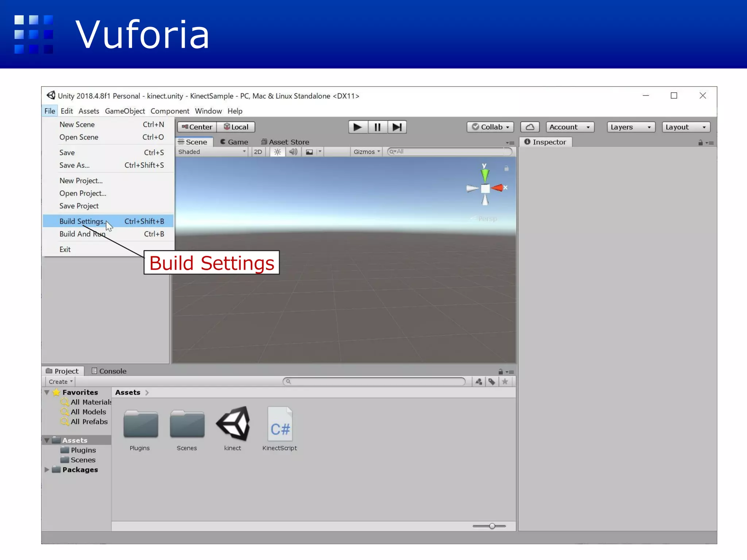Image resolution: width=747 pixels, height=560 pixels.
Task: Select the kinect scene asset
Action: click(233, 423)
